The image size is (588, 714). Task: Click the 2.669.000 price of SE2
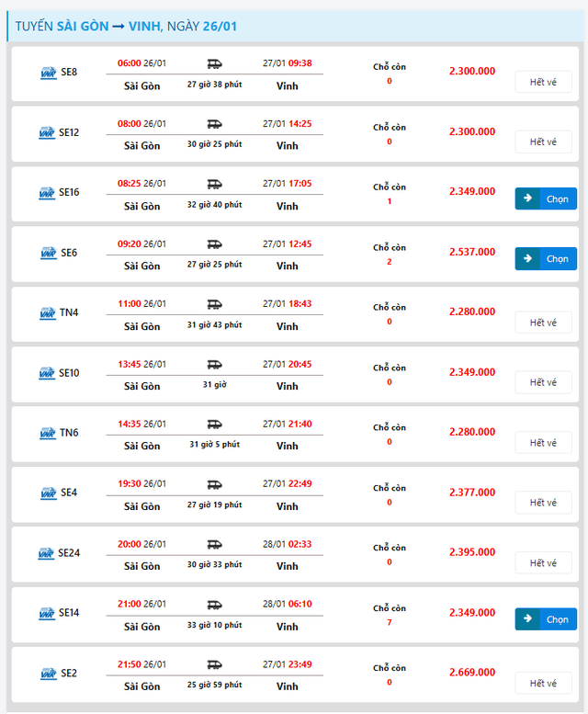[472, 673]
